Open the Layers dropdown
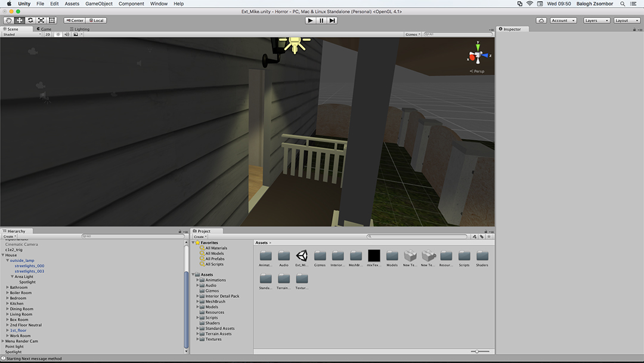The image size is (644, 363). pos(596,20)
